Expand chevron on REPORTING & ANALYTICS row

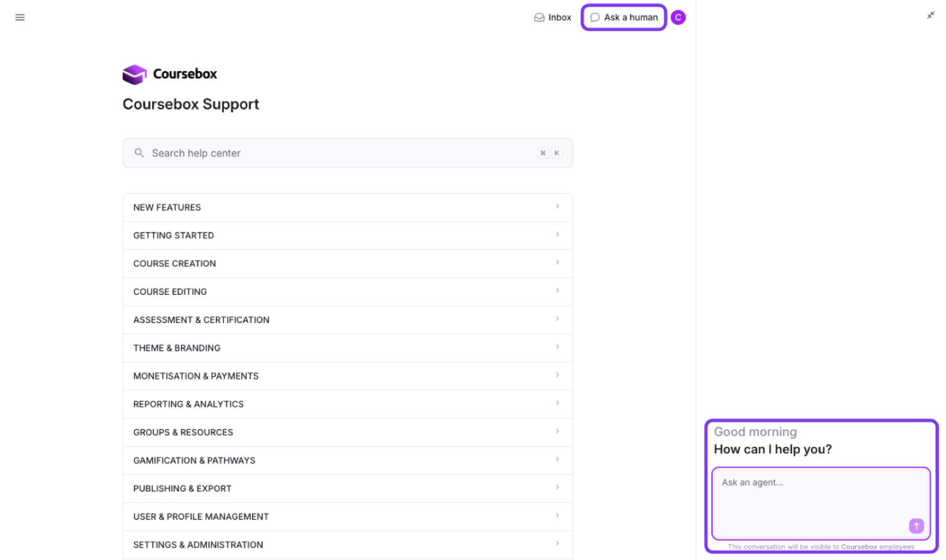557,403
